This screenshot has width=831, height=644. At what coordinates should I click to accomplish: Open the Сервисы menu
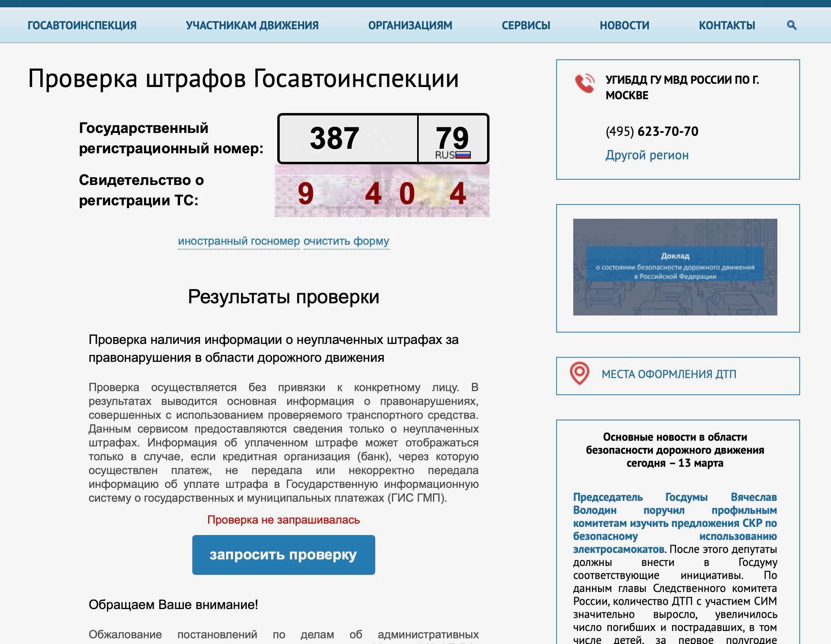pos(526,25)
